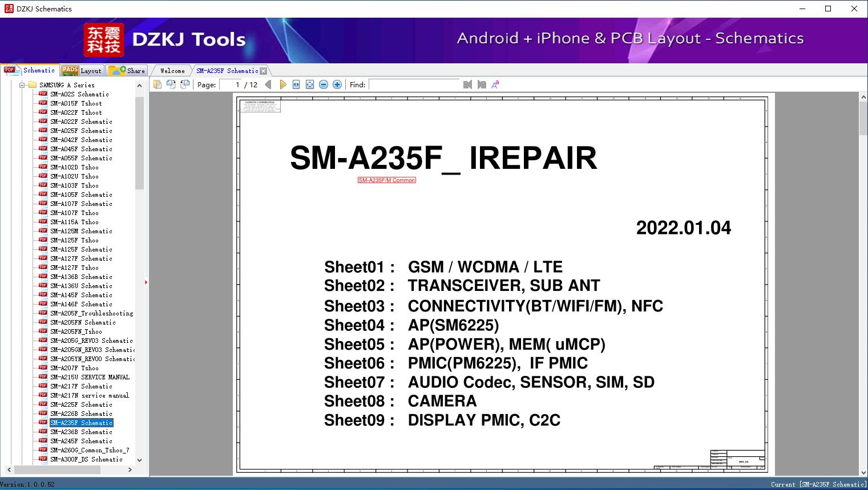
Task: Click the fit-to-width icon
Action: 296,84
